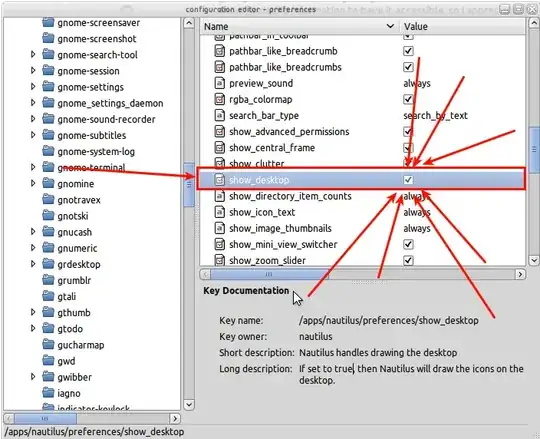Select the show_image_thumbnails key
Viewport: 540px width, 439px height.
362,228
